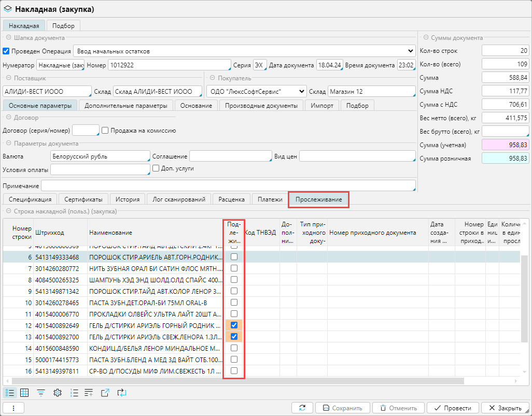
Task: Switch to list view in grid toolbar
Action: [x=10, y=393]
